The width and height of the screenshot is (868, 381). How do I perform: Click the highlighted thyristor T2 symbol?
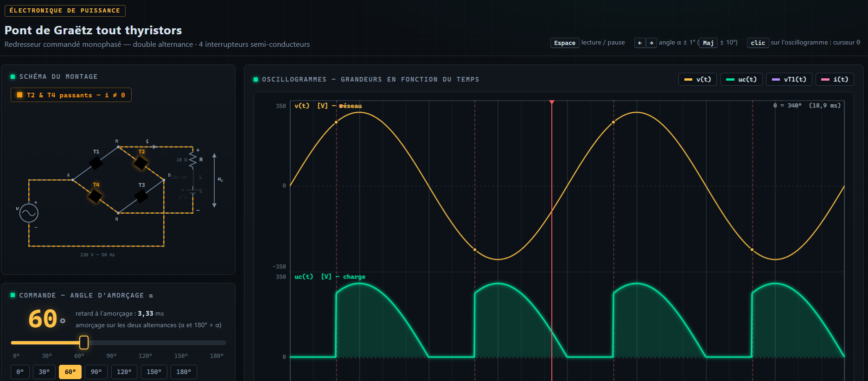click(140, 163)
